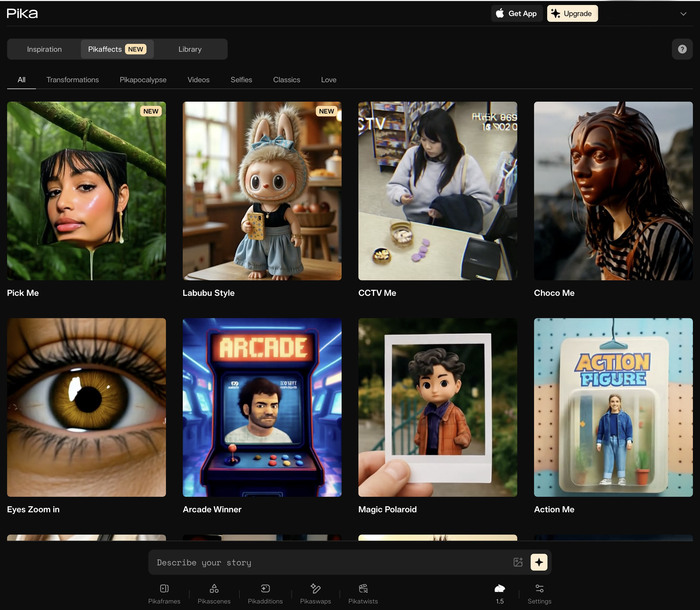700x610 pixels.
Task: Select the Pikaswaps tool
Action: point(315,593)
